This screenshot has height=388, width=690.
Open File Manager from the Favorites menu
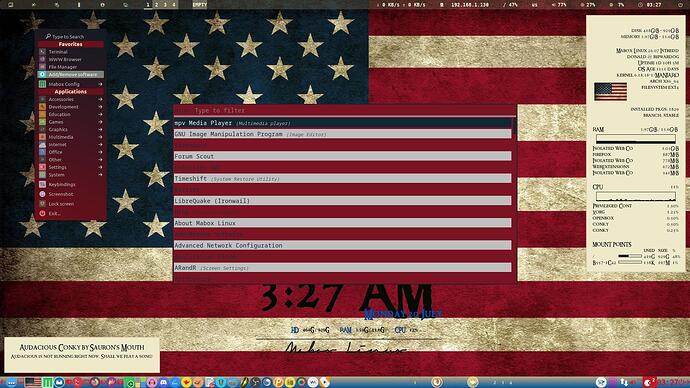coord(70,67)
